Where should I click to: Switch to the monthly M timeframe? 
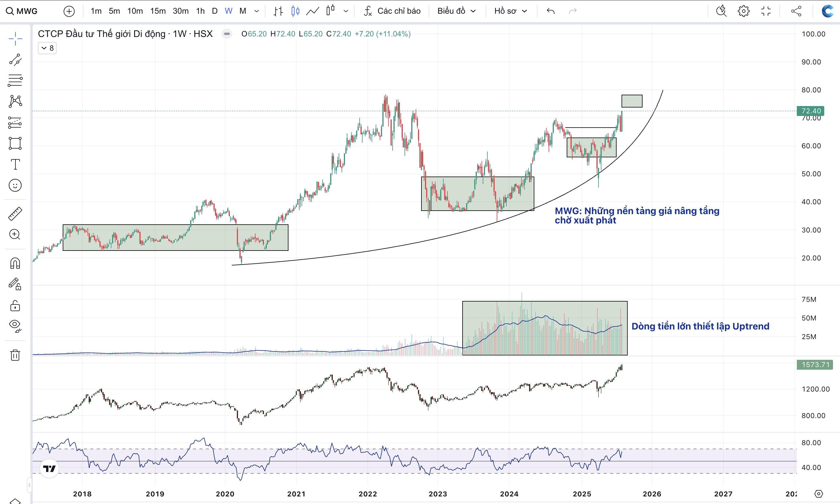(x=243, y=11)
